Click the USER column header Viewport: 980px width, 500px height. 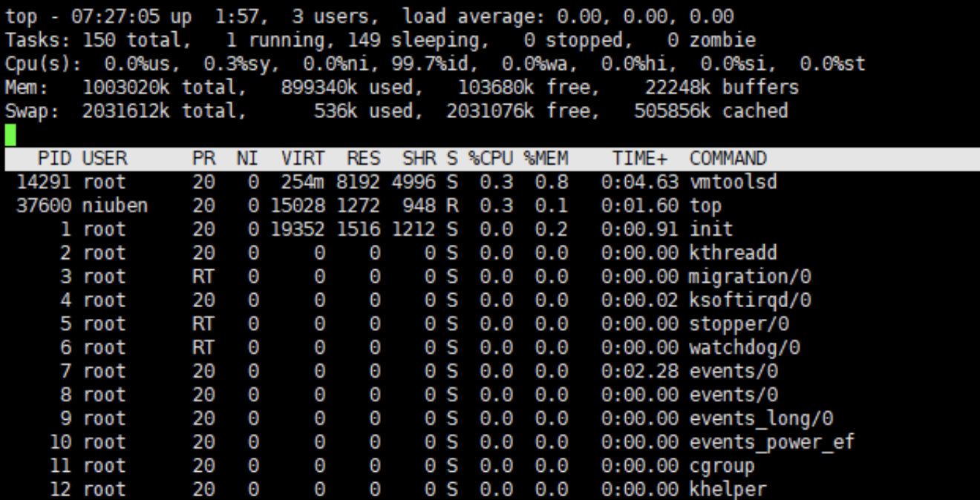coord(105,159)
